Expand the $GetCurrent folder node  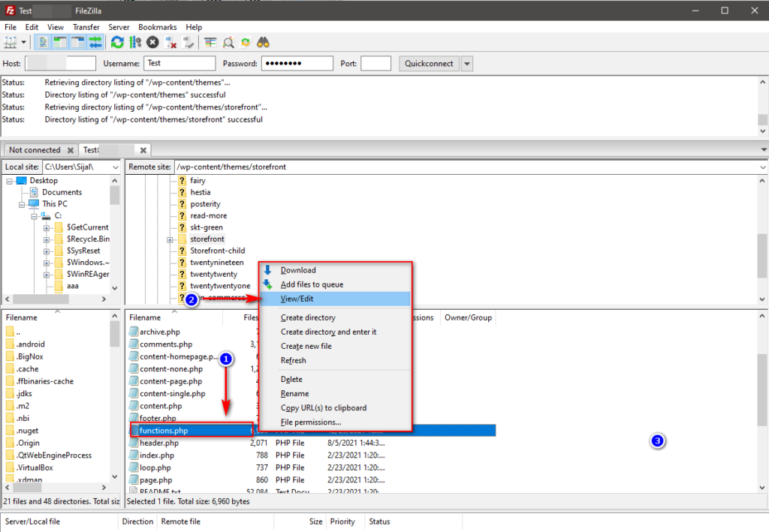pos(46,228)
